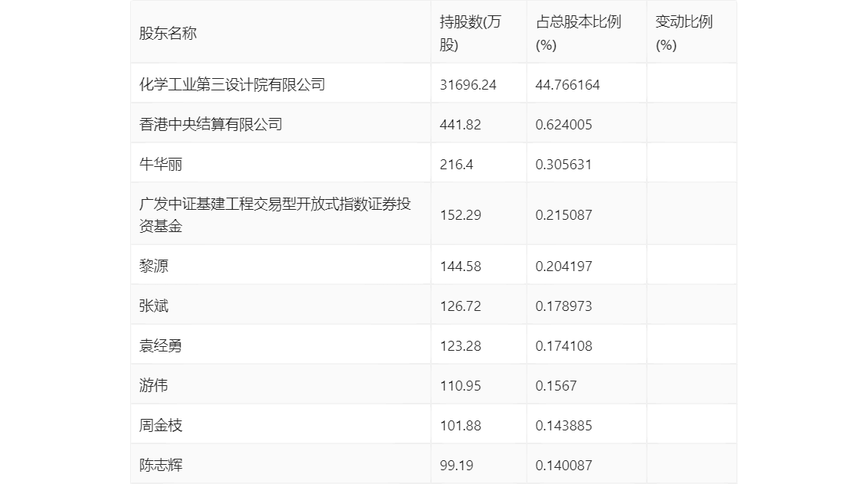Select the shares value 144.58
The height and width of the screenshot is (484, 868).
click(460, 267)
